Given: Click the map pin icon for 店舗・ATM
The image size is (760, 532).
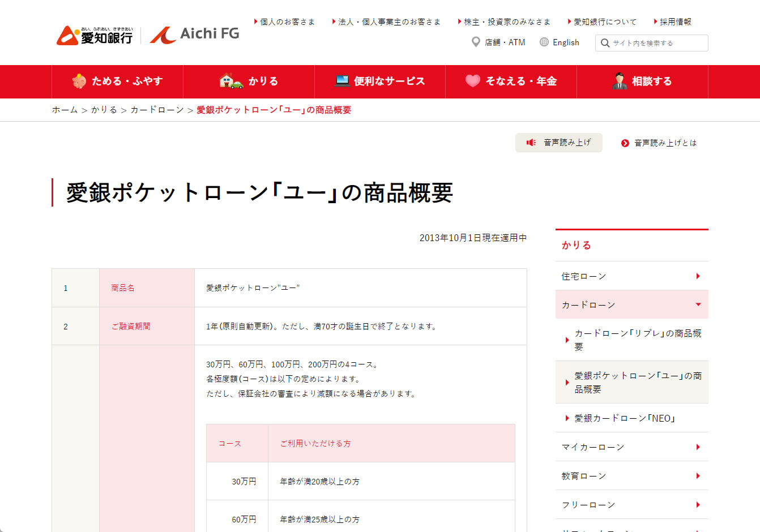Looking at the screenshot, I should click(x=476, y=42).
